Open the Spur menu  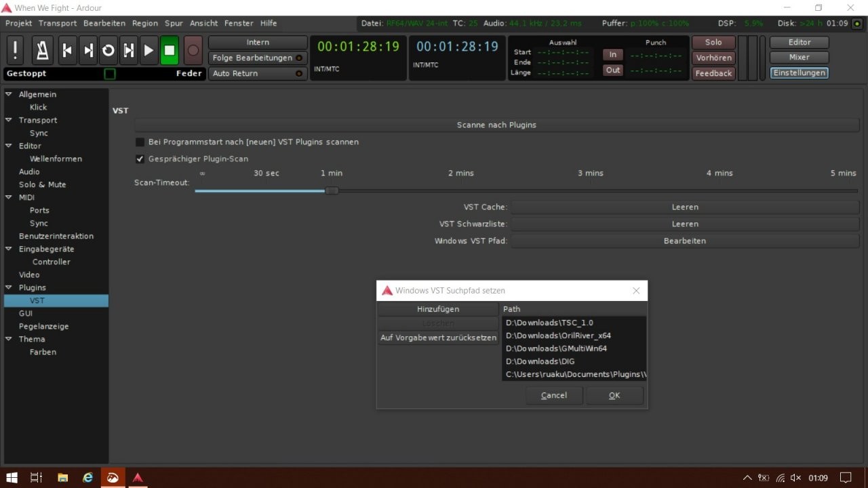174,23
